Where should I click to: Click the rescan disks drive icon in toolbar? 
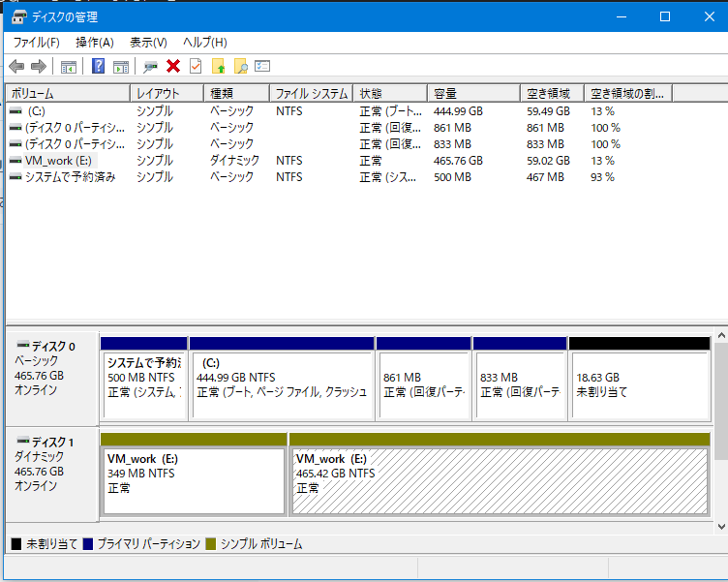pyautogui.click(x=150, y=67)
